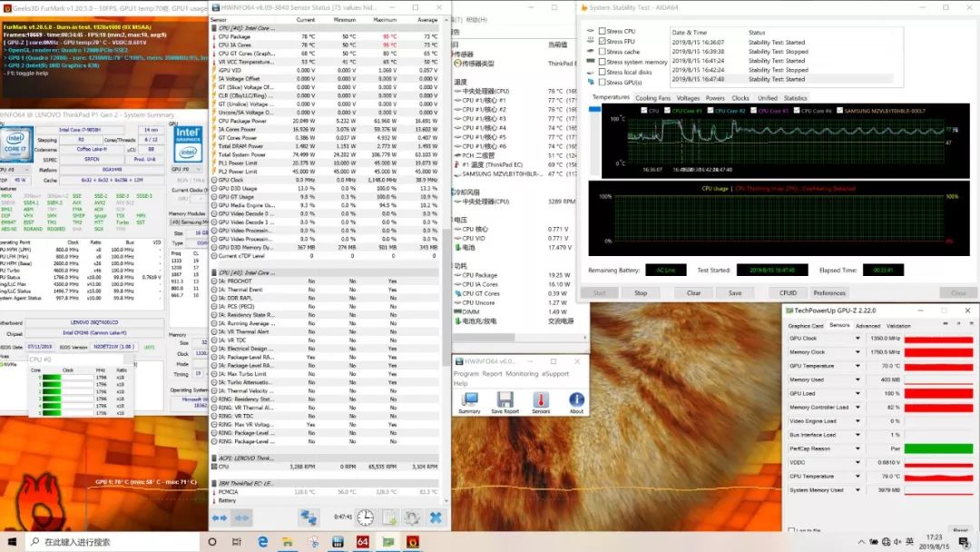Switch to HWiNFO64 taskbar icon
Image resolution: width=980 pixels, height=552 pixels.
coord(338,542)
